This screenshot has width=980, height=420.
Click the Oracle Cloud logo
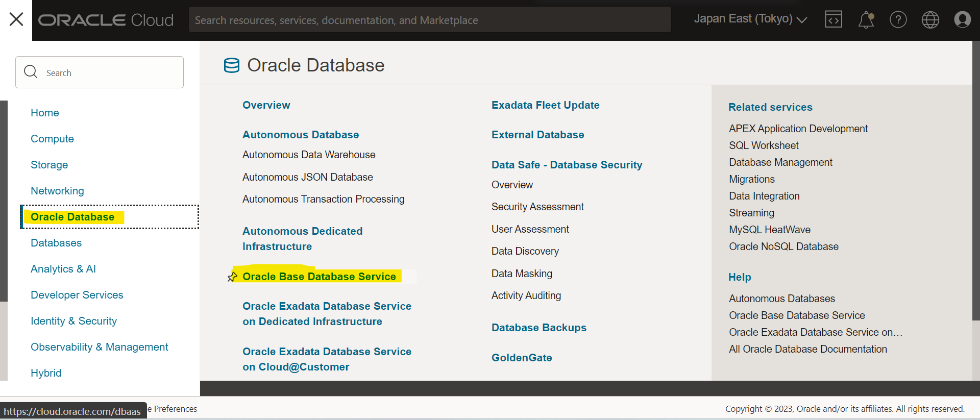point(106,20)
